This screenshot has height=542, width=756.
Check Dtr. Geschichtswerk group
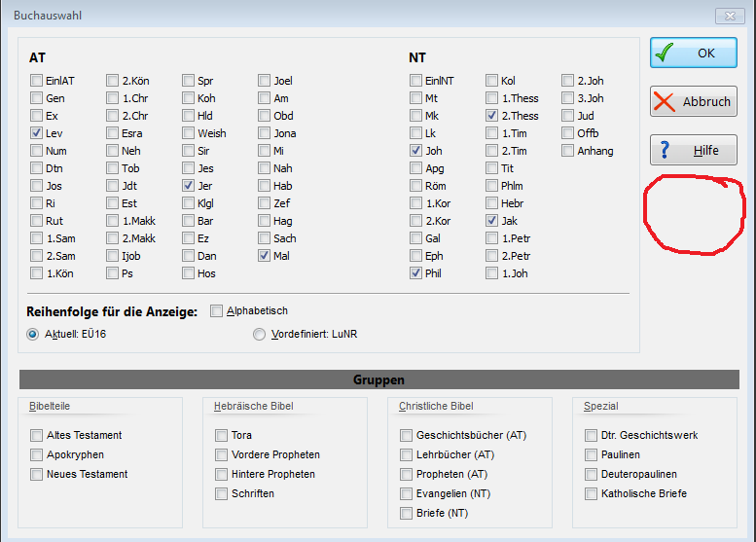point(591,435)
